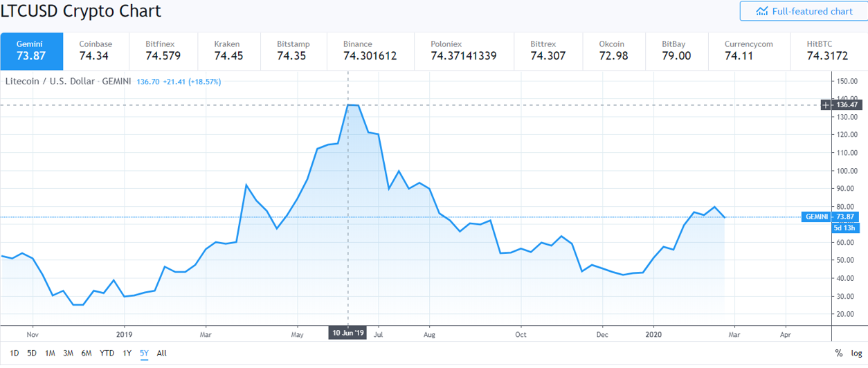Select the YTD time range
The width and height of the screenshot is (868, 368).
tap(107, 353)
